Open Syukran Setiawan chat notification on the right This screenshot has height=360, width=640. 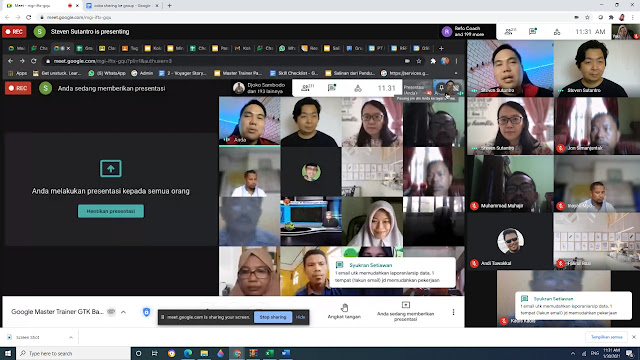click(572, 306)
